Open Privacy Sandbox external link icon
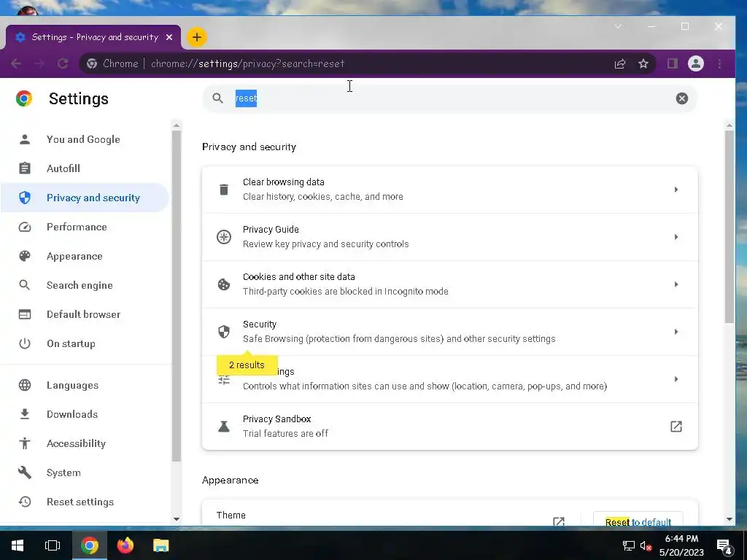The width and height of the screenshot is (747, 560). (676, 426)
